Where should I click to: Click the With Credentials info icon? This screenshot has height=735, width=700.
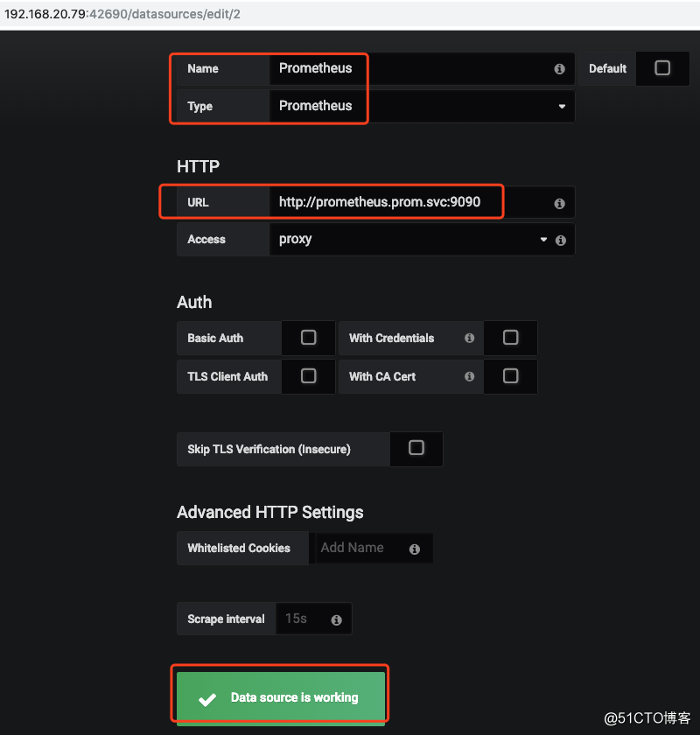(x=469, y=338)
